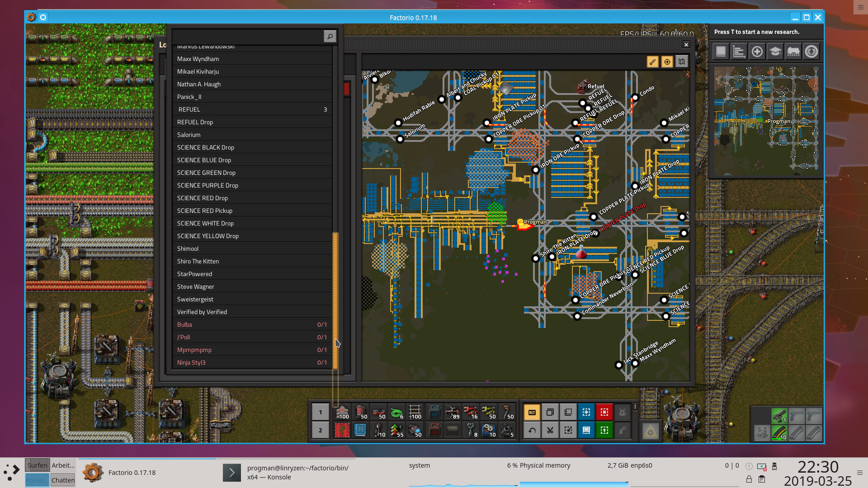868x488 pixels.
Task: Select red long inserter with count 16
Action: pos(470,412)
